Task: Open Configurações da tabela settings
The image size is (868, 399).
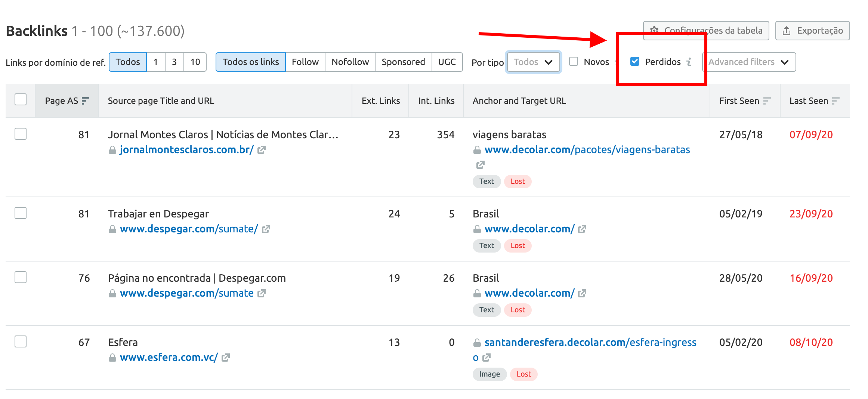Action: click(x=706, y=31)
